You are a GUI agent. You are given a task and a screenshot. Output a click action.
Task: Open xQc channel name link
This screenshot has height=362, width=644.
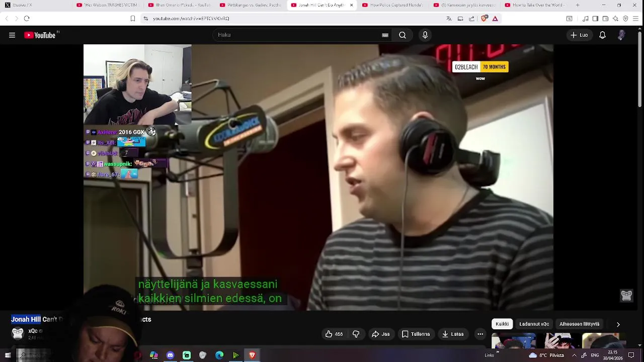pos(33,331)
